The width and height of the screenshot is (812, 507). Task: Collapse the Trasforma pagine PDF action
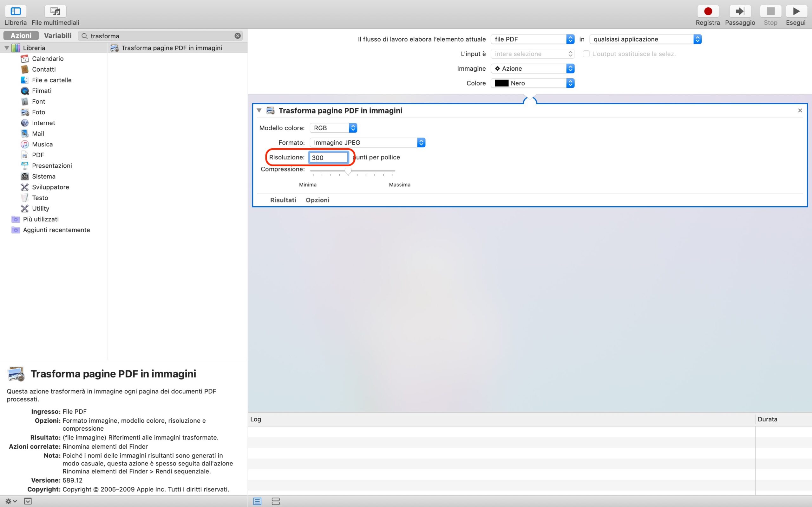pyautogui.click(x=259, y=111)
